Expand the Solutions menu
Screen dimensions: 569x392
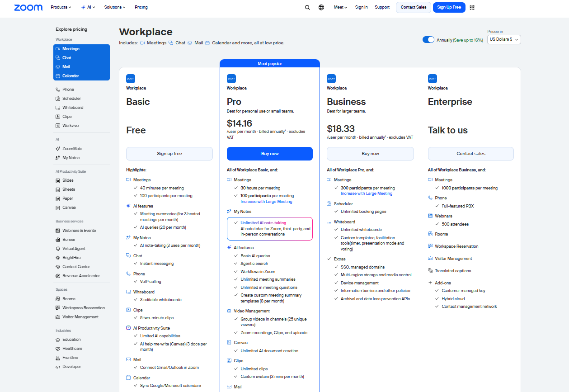115,7
